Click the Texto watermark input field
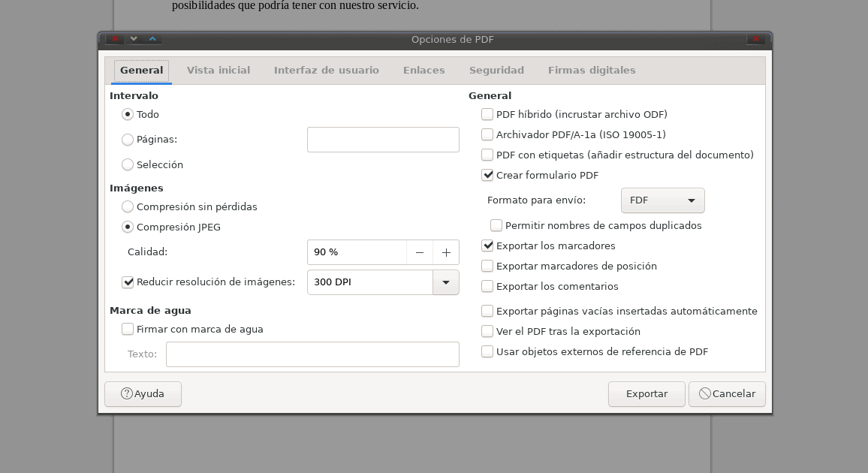 tap(312, 354)
